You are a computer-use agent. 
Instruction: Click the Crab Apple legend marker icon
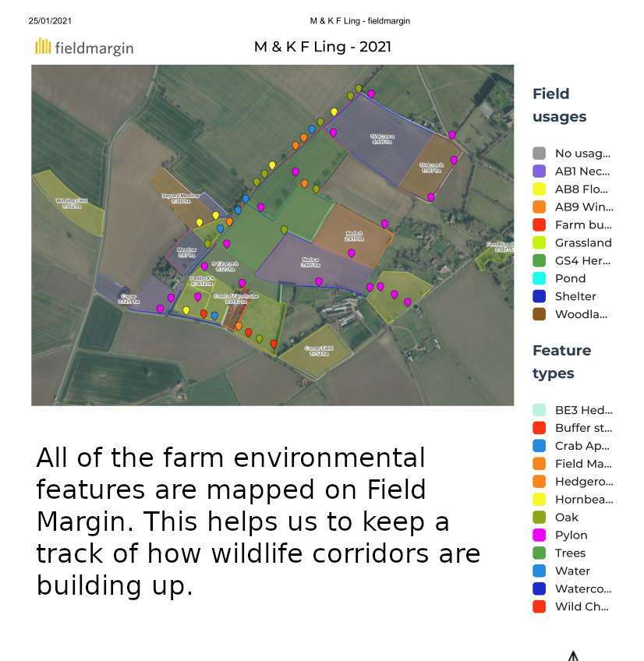539,446
